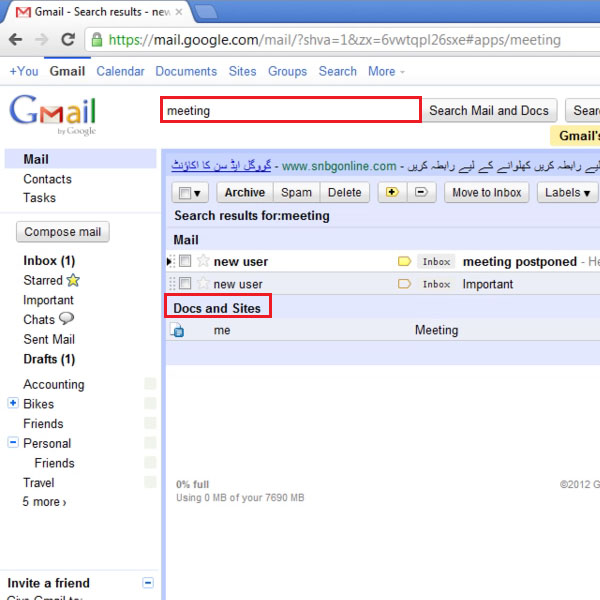Viewport: 600px width, 600px height.
Task: Open Contacts in the sidebar
Action: pos(47,179)
